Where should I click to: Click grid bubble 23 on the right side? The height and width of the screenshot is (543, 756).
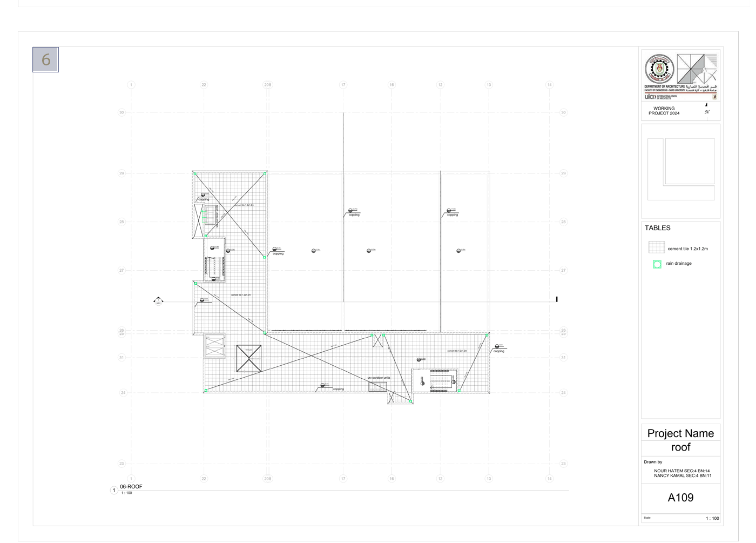[563, 464]
